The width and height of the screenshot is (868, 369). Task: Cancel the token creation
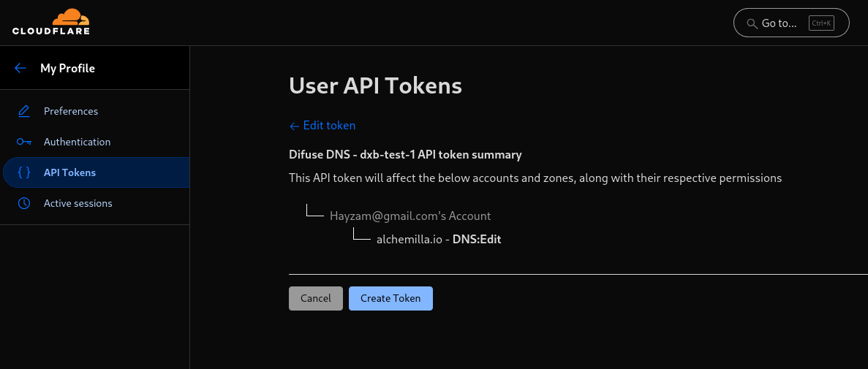pyautogui.click(x=316, y=298)
